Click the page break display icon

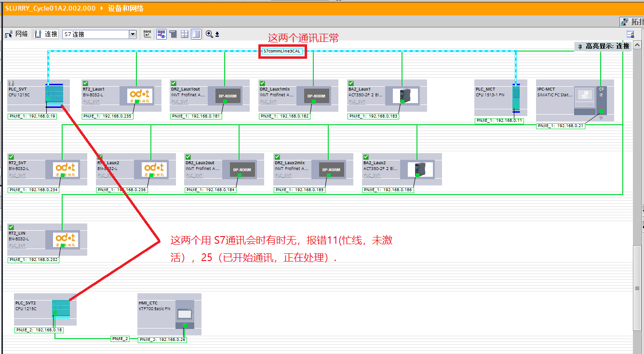click(x=173, y=34)
